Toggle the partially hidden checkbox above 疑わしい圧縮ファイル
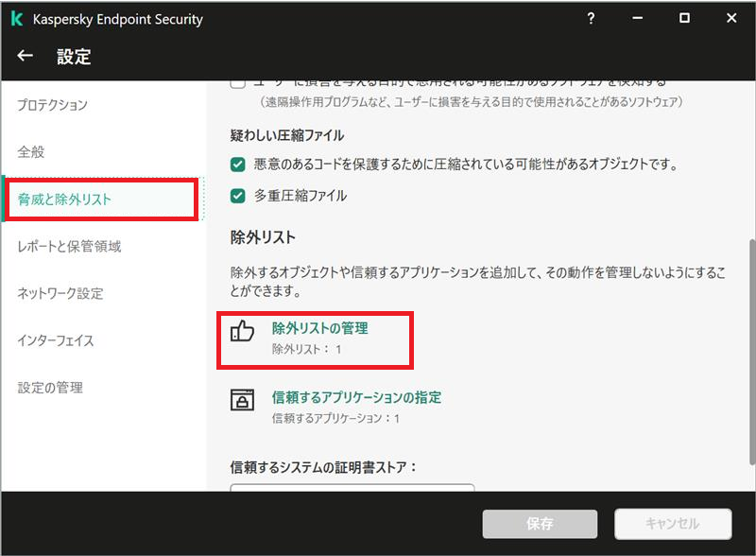This screenshot has width=756, height=556. click(x=238, y=84)
